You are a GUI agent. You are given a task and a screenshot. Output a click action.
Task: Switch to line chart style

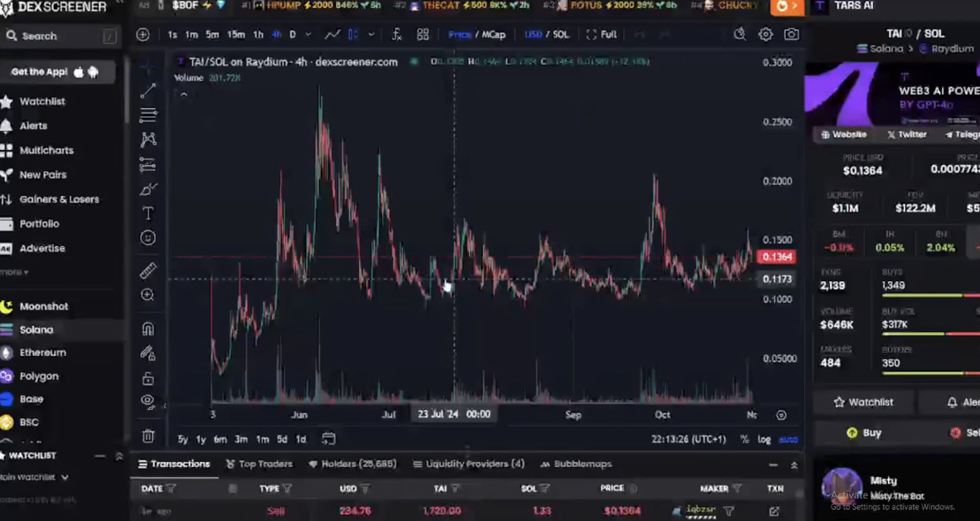332,34
